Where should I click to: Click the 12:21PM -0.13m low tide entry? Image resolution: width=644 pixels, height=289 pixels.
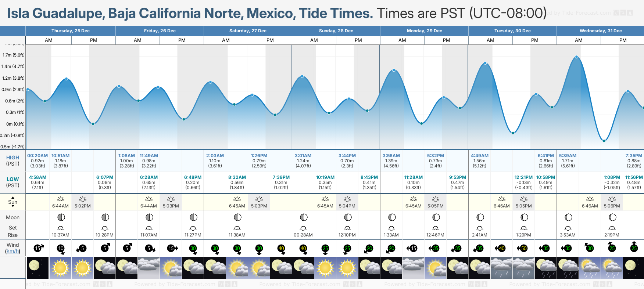pyautogui.click(x=523, y=182)
